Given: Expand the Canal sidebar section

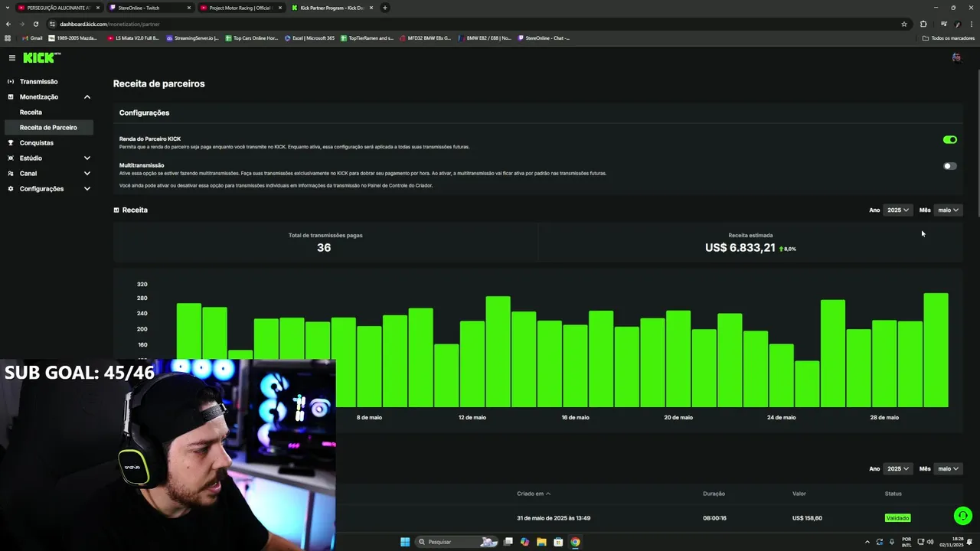Looking at the screenshot, I should (87, 173).
